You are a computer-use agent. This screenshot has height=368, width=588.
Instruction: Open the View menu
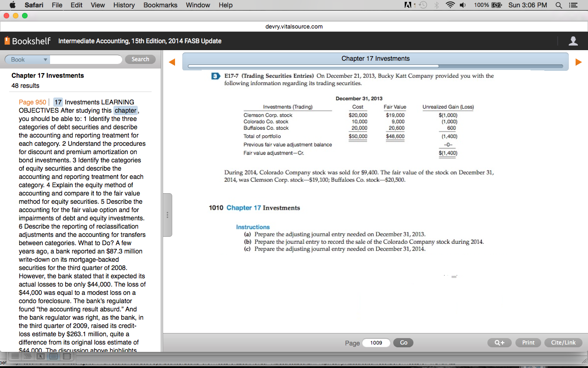(x=98, y=5)
